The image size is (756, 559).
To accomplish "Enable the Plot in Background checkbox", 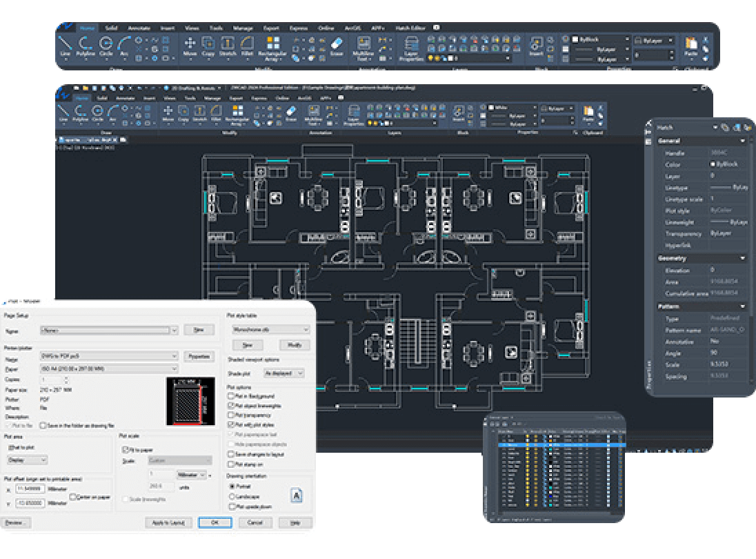I will click(x=232, y=397).
